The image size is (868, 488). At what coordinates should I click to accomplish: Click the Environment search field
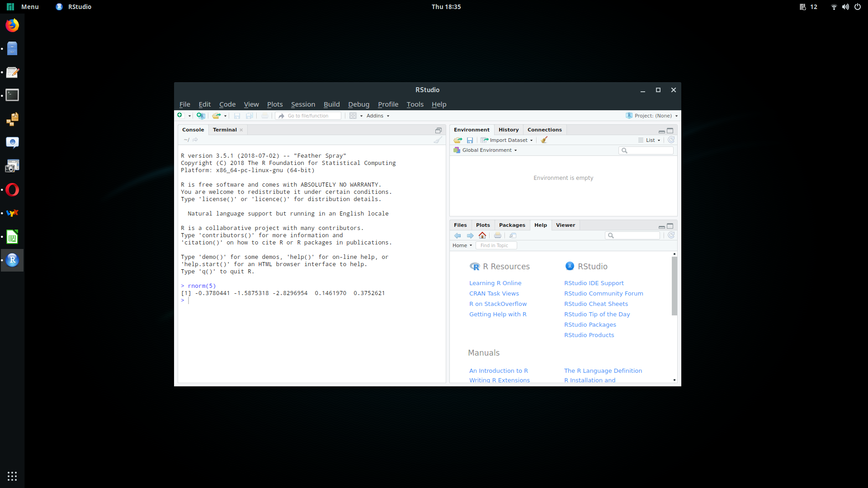click(646, 150)
